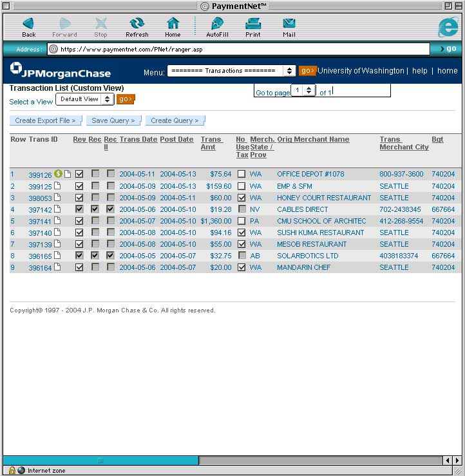Open the Transactions menu dropdown
The width and height of the screenshot is (465, 476).
[231, 71]
